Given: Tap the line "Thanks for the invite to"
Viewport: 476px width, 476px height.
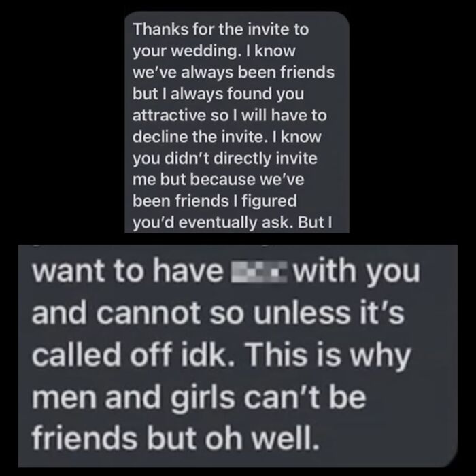Looking at the screenshot, I should tap(221, 29).
